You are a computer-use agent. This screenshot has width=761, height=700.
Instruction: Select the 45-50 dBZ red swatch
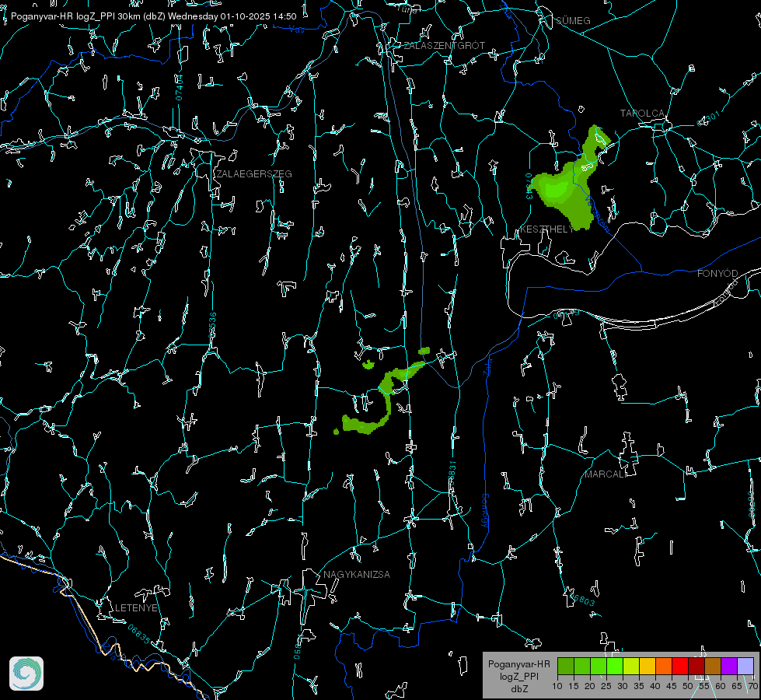(x=680, y=666)
